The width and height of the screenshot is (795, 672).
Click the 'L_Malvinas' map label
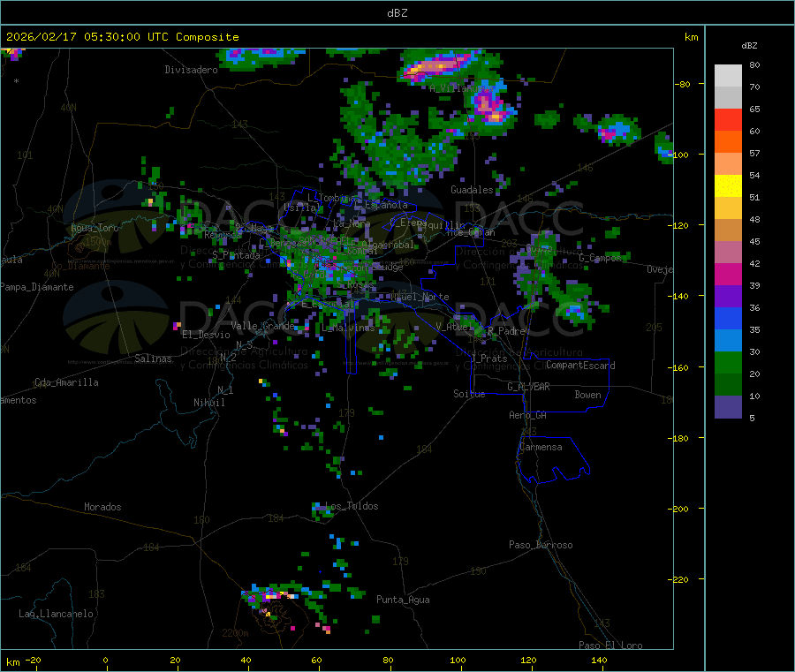point(348,328)
